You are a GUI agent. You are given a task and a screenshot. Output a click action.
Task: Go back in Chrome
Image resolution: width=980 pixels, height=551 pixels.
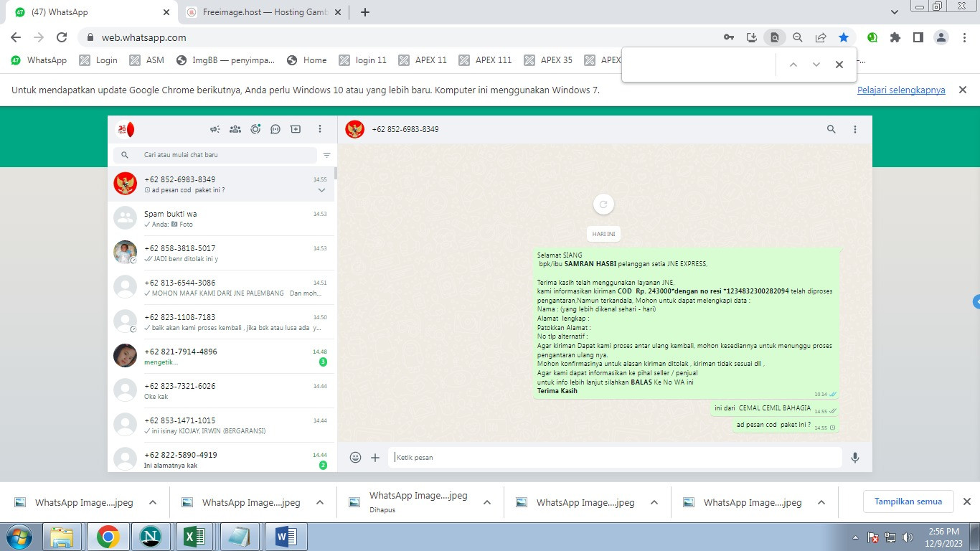(16, 37)
